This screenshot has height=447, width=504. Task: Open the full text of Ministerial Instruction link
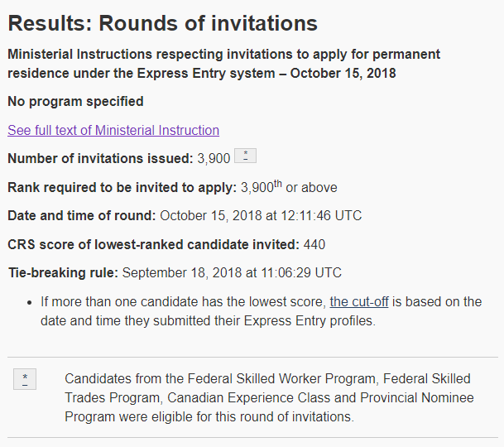click(x=113, y=130)
